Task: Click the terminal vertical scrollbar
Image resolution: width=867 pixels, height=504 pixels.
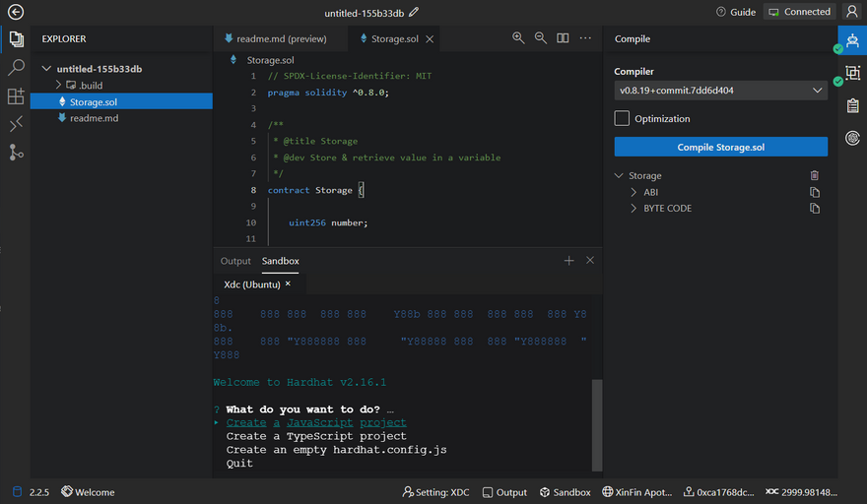Action: click(597, 424)
